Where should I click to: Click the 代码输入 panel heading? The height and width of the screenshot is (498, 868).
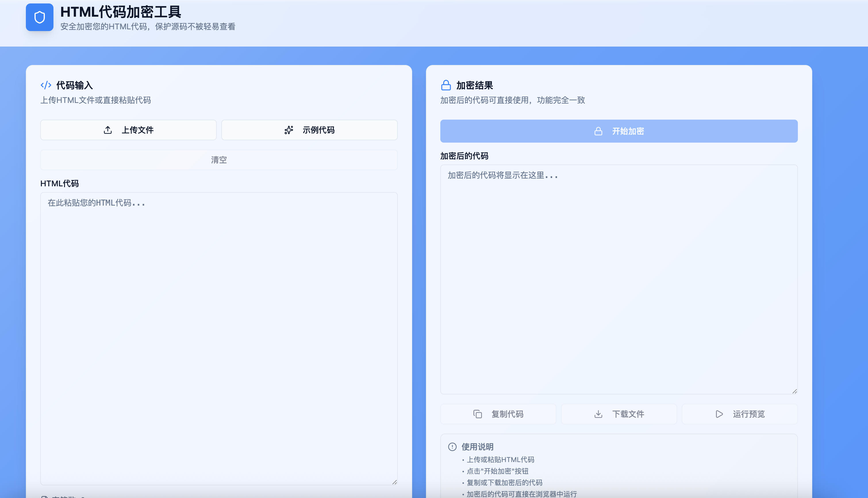coord(74,85)
